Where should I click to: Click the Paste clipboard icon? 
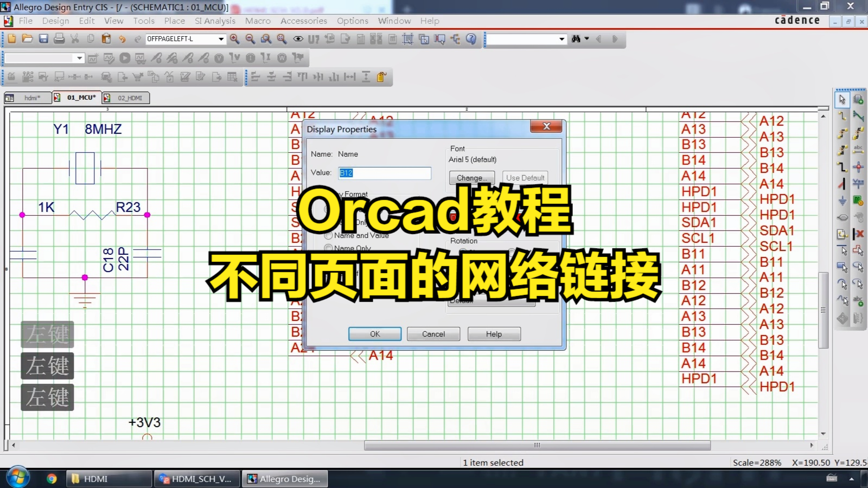[106, 39]
